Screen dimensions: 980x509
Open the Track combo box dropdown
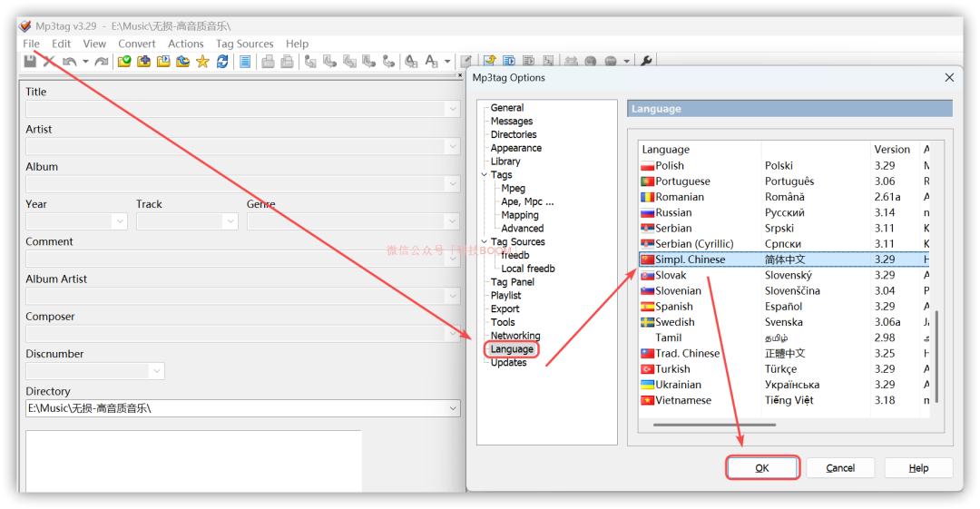(x=230, y=221)
